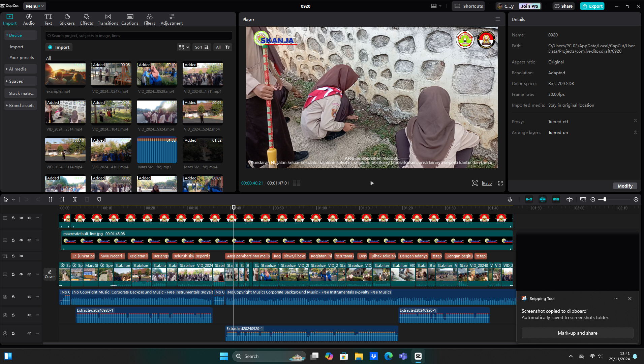Play the video in the player
The height and width of the screenshot is (364, 644).
pos(372,183)
